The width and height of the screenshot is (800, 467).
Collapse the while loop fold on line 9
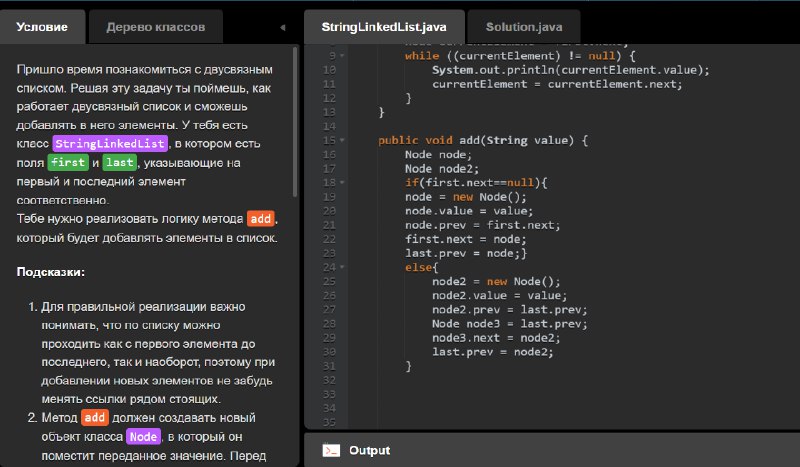tap(342, 56)
